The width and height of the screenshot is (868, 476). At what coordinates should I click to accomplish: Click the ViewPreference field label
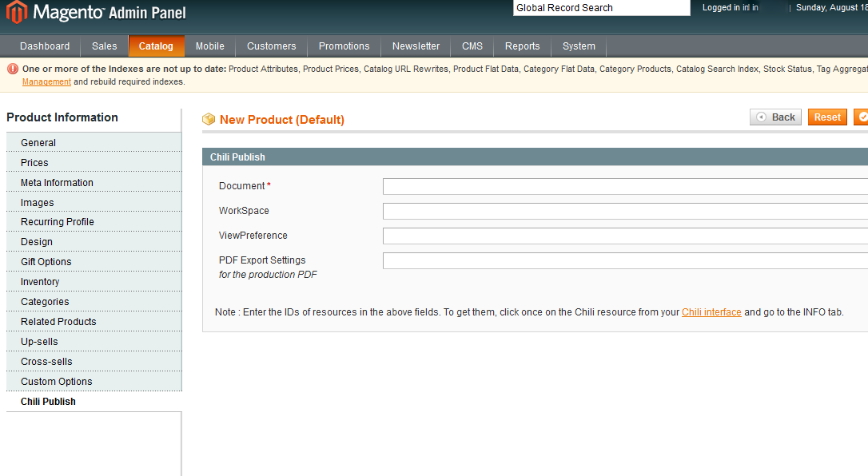click(253, 236)
